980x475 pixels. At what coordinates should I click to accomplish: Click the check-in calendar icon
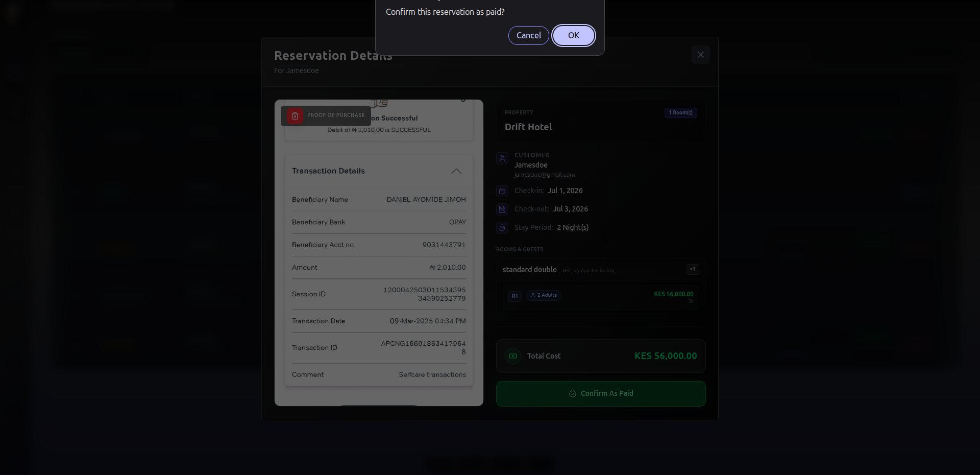pos(502,191)
